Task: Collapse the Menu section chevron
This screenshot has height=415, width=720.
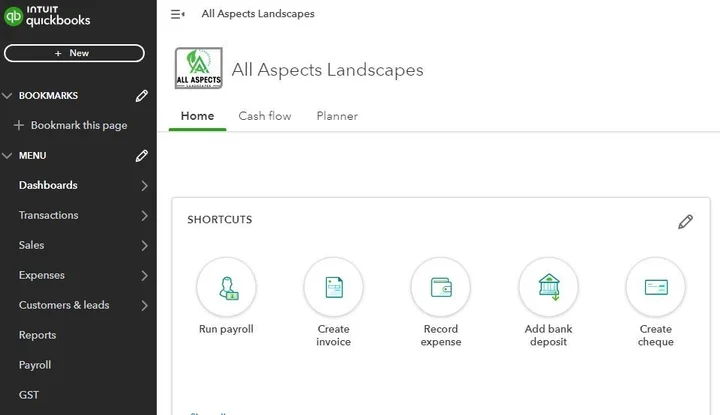Action: pos(8,156)
